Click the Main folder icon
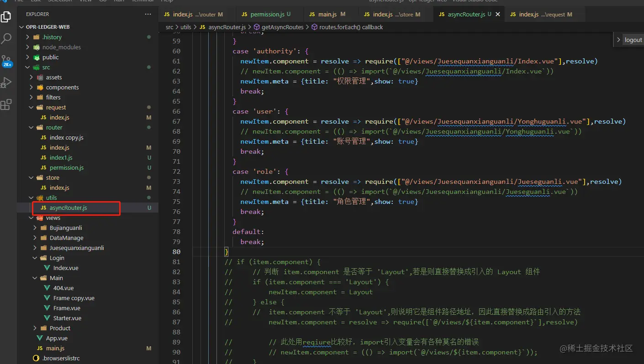 [x=44, y=278]
